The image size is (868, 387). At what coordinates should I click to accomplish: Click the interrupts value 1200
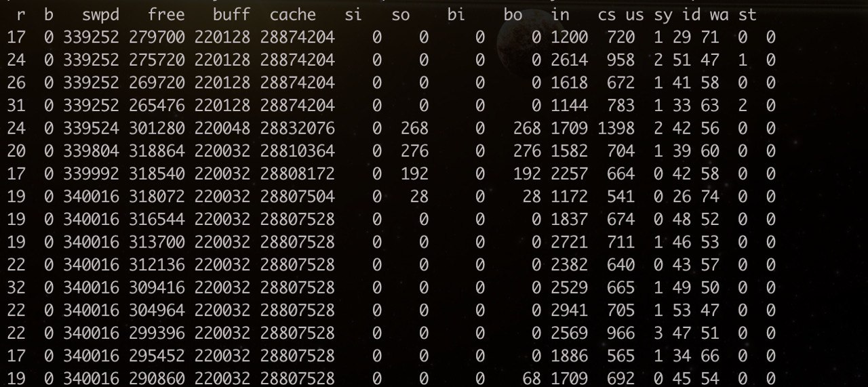tap(570, 37)
